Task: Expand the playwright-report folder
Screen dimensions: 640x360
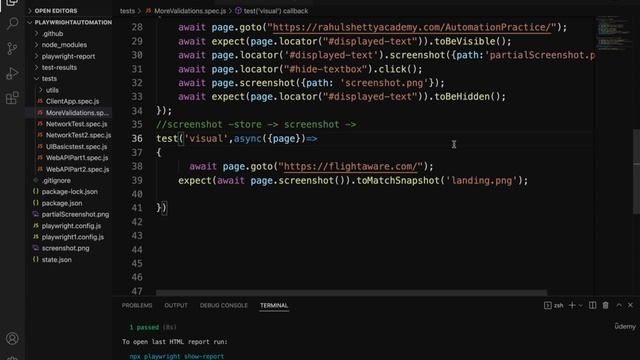Action: pos(68,56)
